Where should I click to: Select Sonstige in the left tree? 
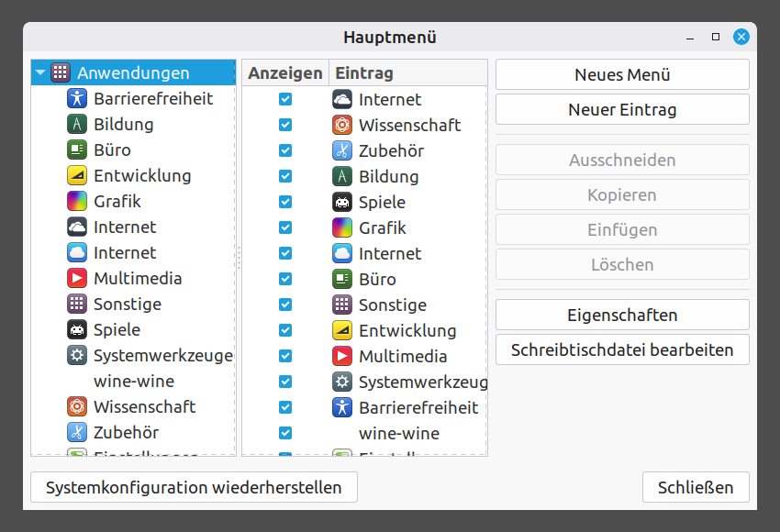coord(127,305)
